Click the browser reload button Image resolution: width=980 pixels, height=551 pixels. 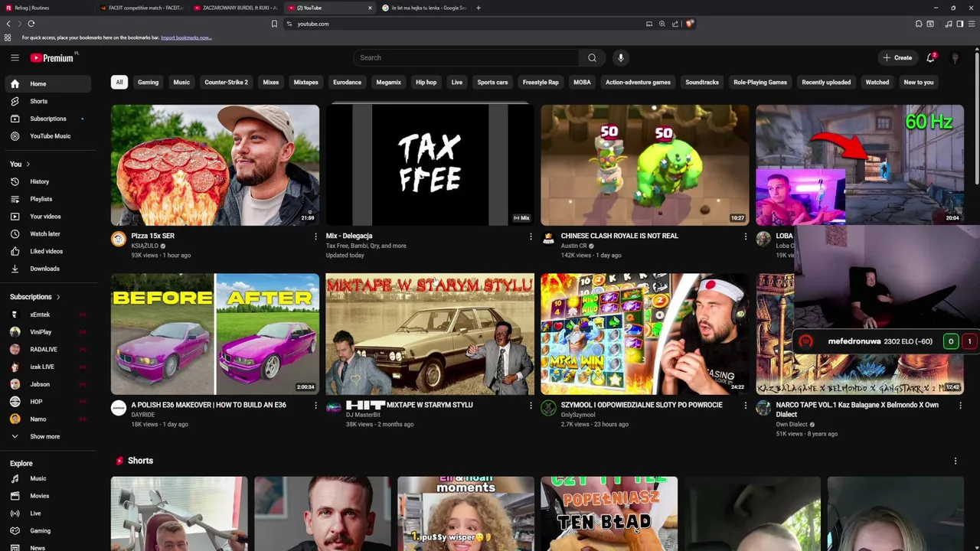coord(31,24)
